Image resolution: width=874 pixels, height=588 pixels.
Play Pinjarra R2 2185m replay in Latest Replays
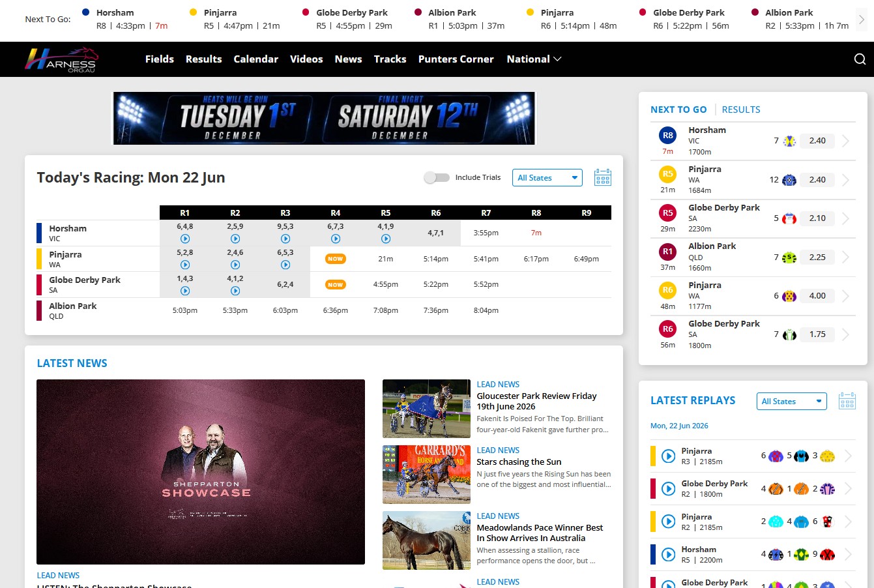pyautogui.click(x=668, y=522)
